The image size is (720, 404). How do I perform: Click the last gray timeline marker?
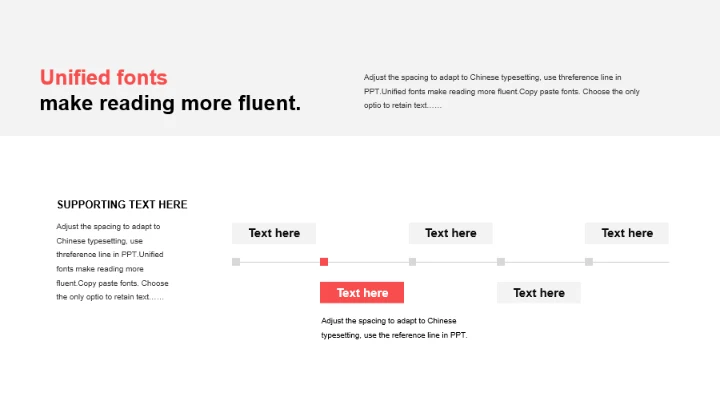[x=589, y=262]
